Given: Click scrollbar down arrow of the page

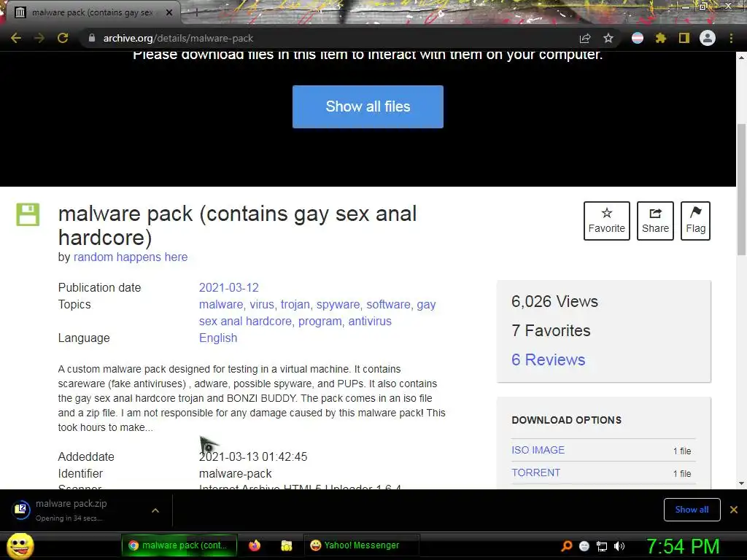Looking at the screenshot, I should (x=741, y=483).
